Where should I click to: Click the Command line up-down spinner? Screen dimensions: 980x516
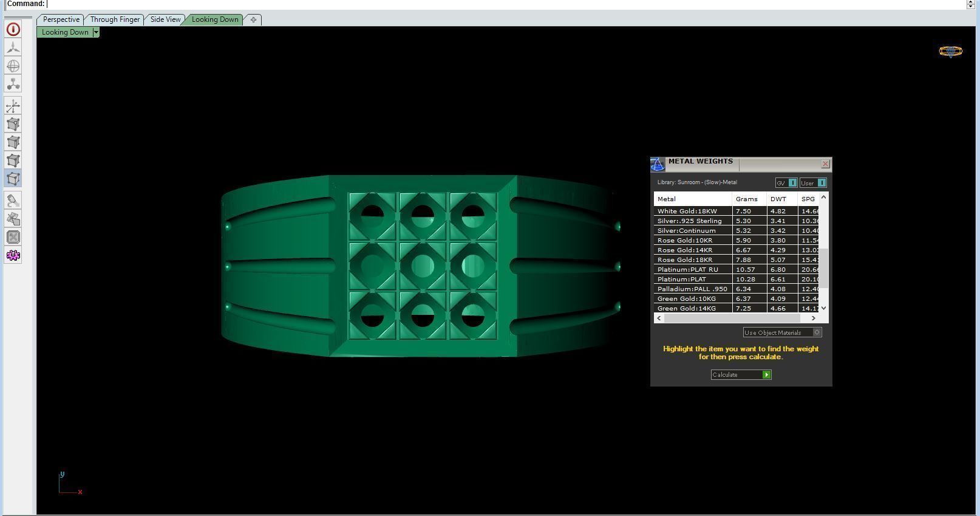[x=970, y=4]
